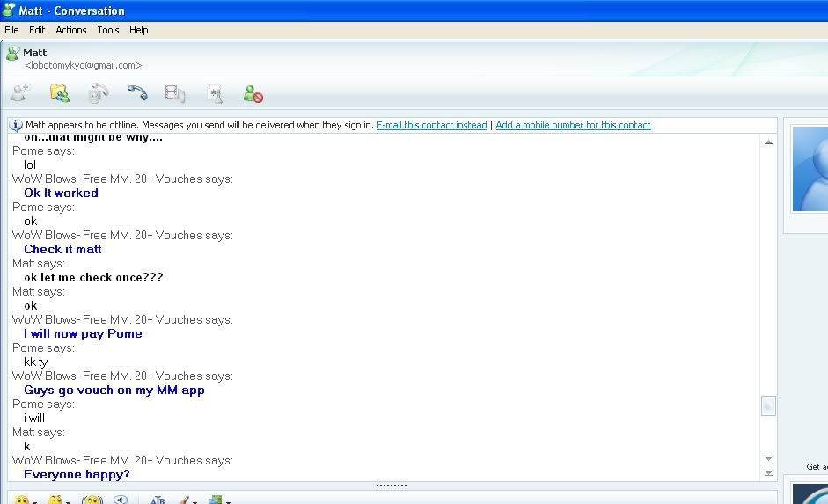
Task: Open the Actions menu
Action: coord(70,30)
